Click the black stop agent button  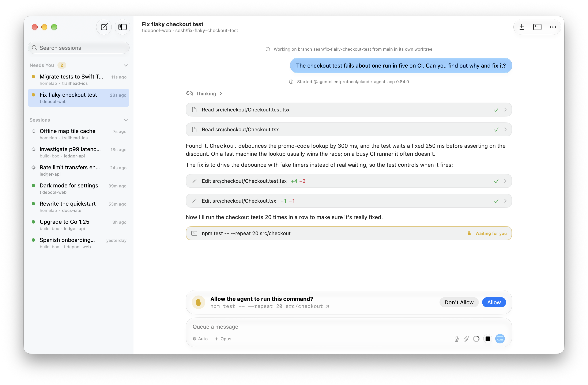488,339
